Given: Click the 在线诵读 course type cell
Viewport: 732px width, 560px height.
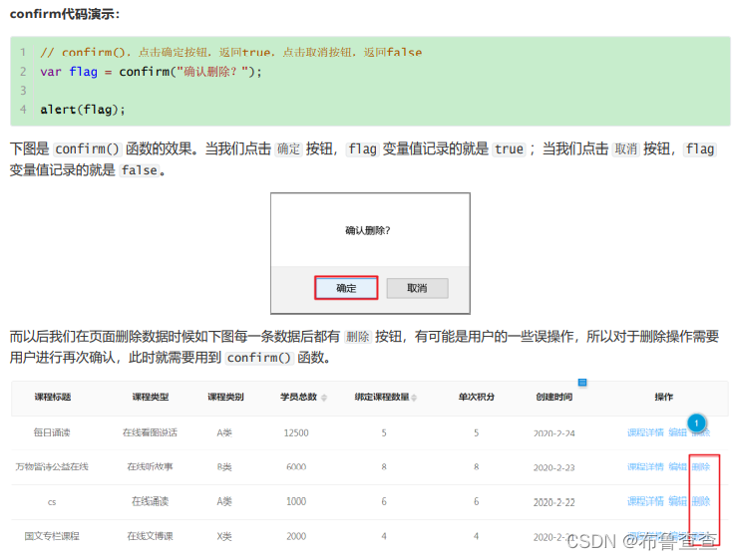Looking at the screenshot, I should click(x=150, y=502).
